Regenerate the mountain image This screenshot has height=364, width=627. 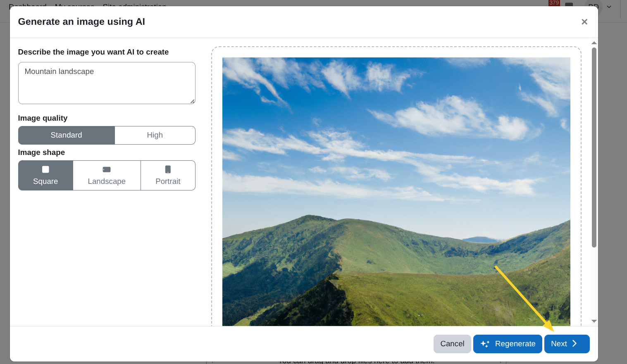pyautogui.click(x=508, y=344)
